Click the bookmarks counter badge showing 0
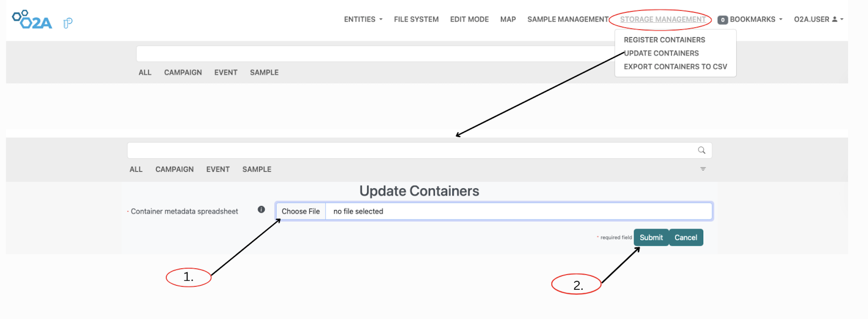The height and width of the screenshot is (319, 868). point(722,20)
